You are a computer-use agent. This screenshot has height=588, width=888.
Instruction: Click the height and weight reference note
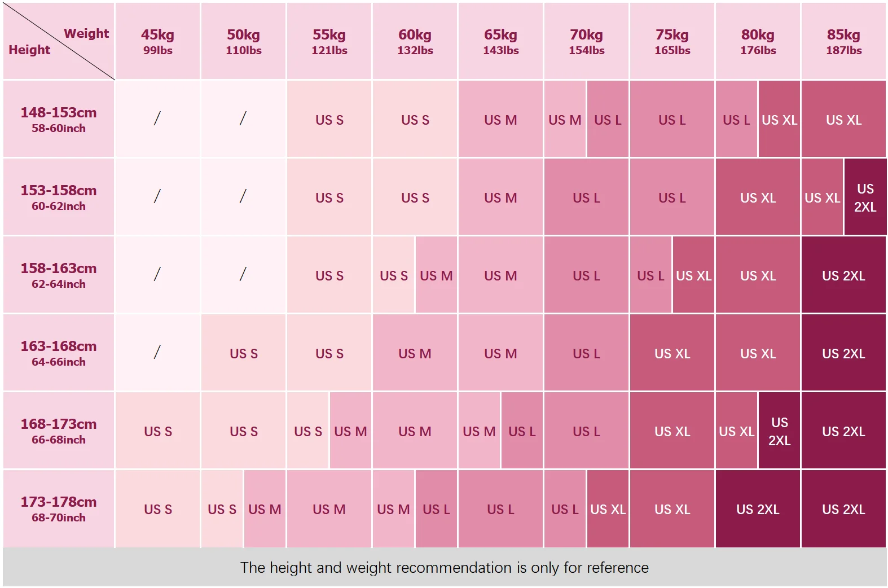[x=444, y=567]
